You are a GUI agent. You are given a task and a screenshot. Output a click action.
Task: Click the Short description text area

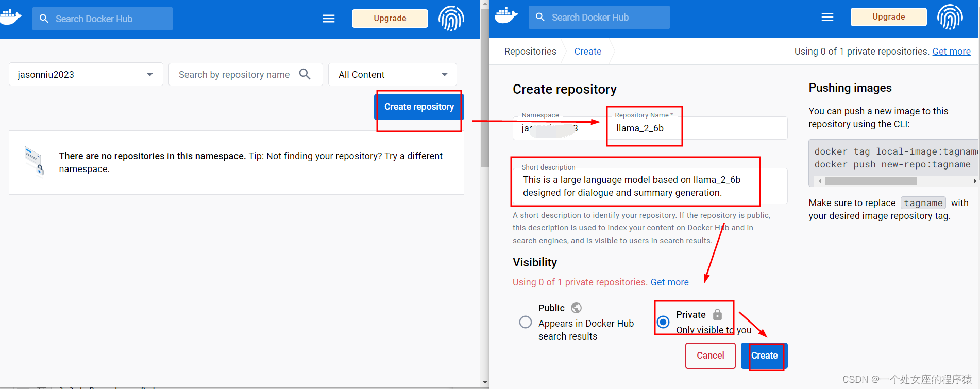coord(650,186)
